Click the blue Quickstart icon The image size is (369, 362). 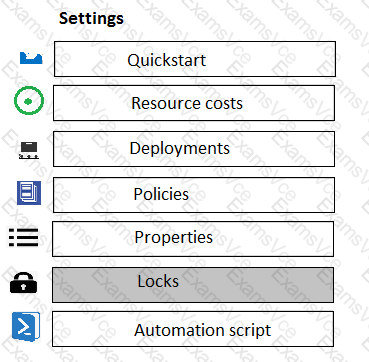31,58
